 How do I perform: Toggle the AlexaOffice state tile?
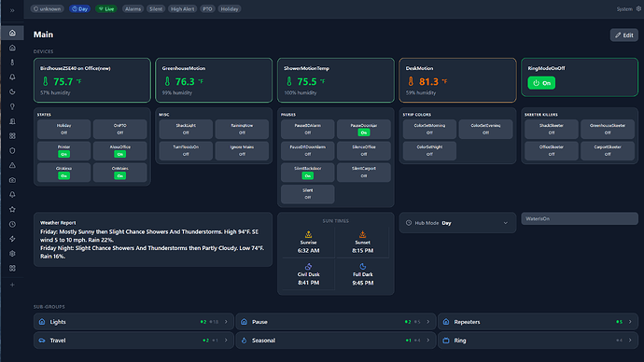point(119,150)
